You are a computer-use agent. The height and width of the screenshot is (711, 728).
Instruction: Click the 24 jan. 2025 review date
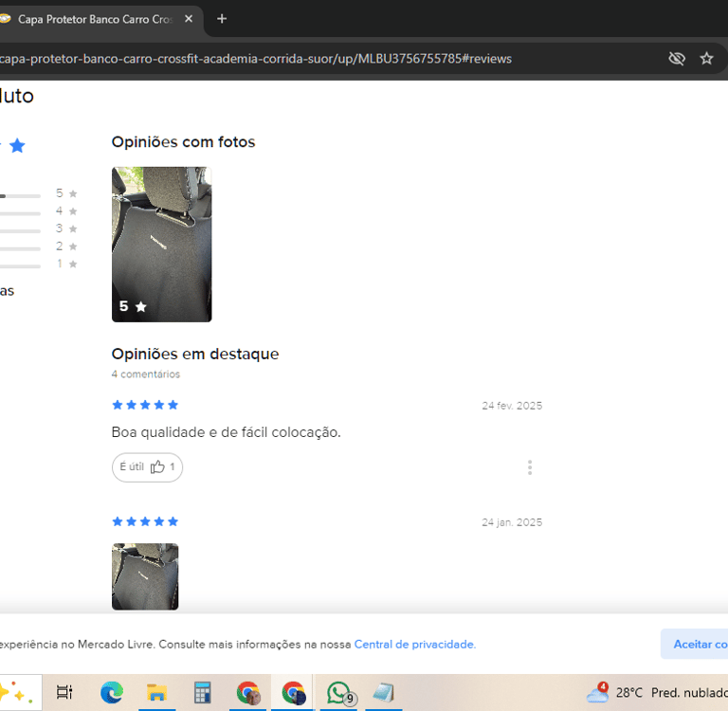click(x=512, y=522)
